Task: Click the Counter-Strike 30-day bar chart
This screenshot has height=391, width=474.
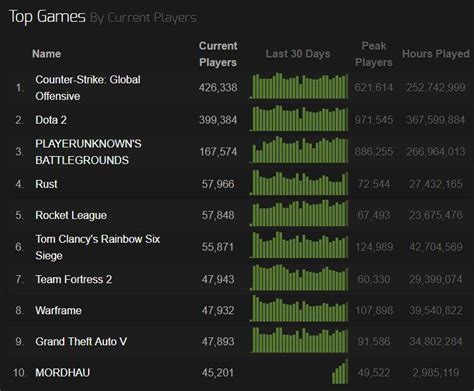Action: [x=299, y=86]
